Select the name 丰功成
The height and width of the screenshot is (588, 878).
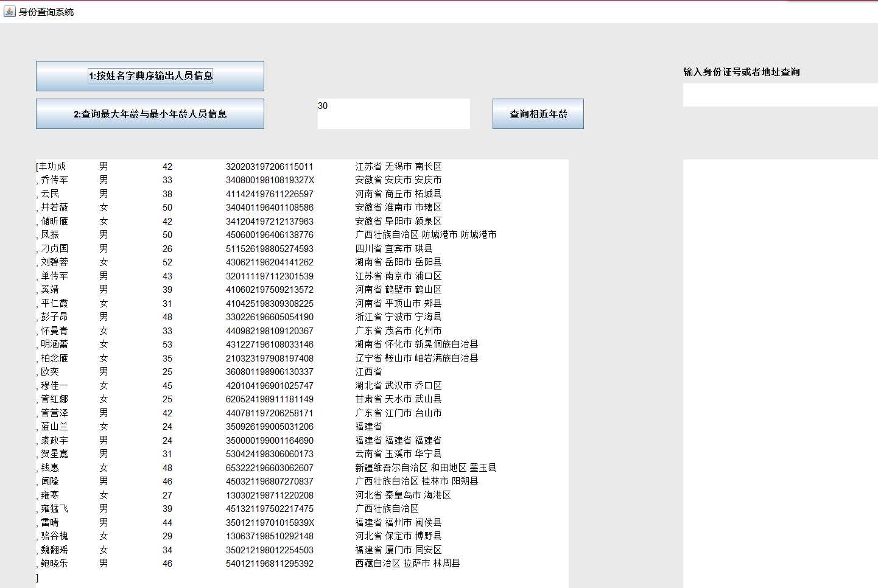52,166
